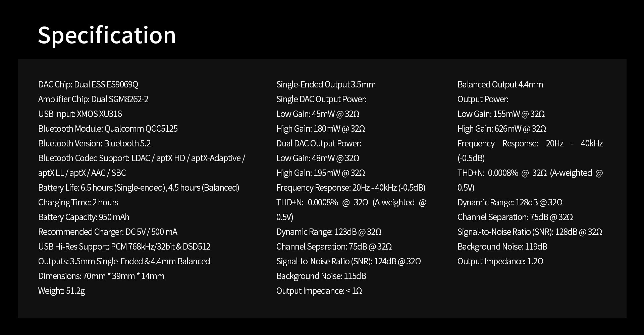Select the USB Hi-Res Support line

(124, 247)
